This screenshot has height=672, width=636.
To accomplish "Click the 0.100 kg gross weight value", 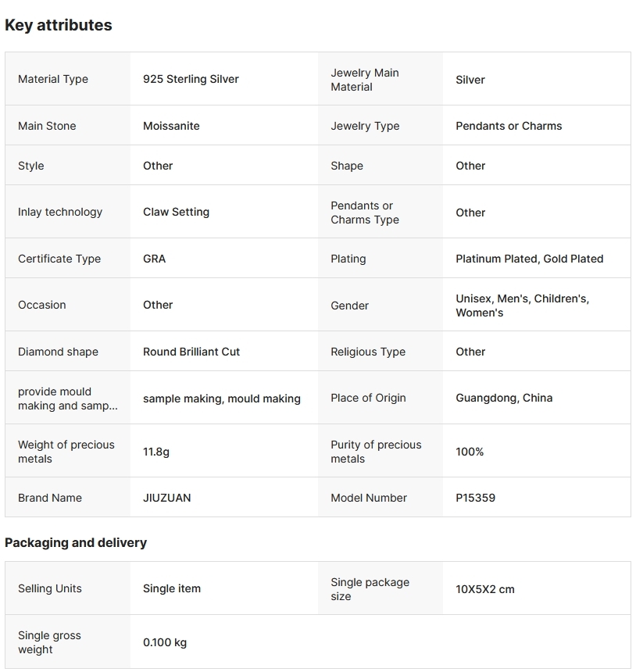I will [x=165, y=642].
